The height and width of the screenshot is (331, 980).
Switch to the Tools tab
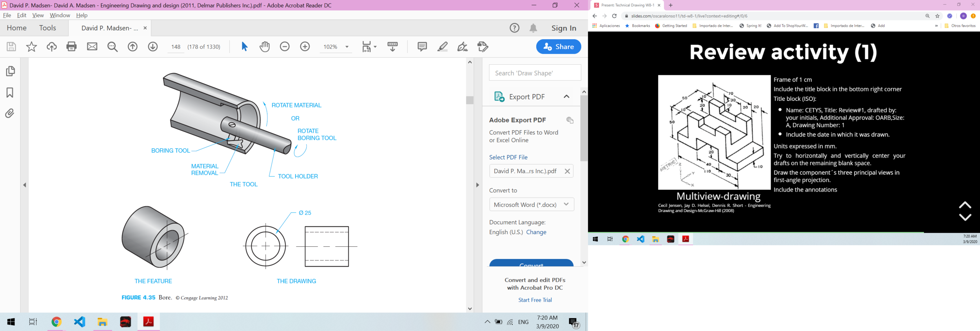47,28
